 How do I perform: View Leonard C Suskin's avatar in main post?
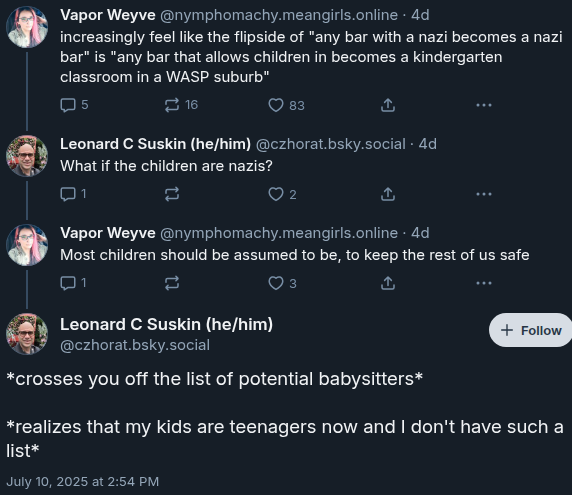[x=27, y=334]
